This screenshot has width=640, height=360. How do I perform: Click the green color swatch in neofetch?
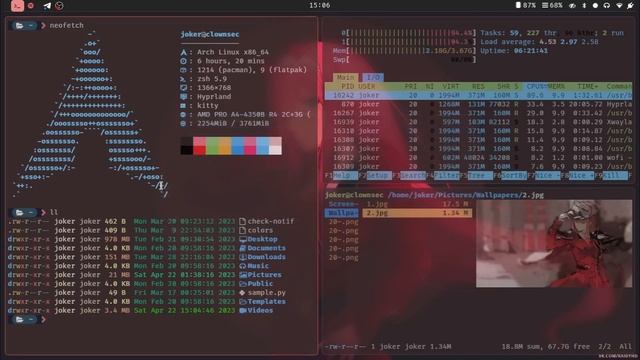click(212, 146)
